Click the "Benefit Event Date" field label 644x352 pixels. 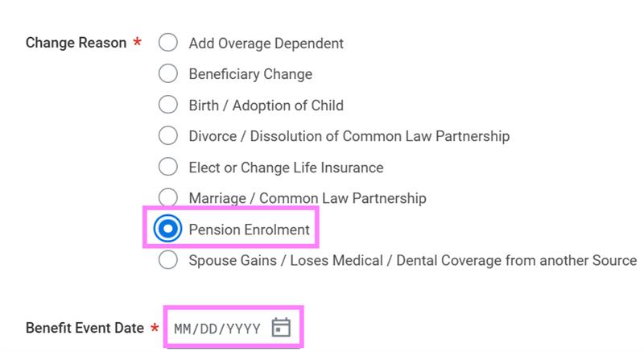click(84, 328)
